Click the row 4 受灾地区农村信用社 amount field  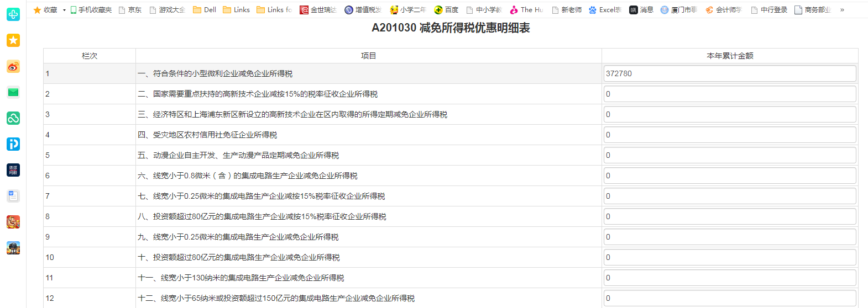click(730, 135)
